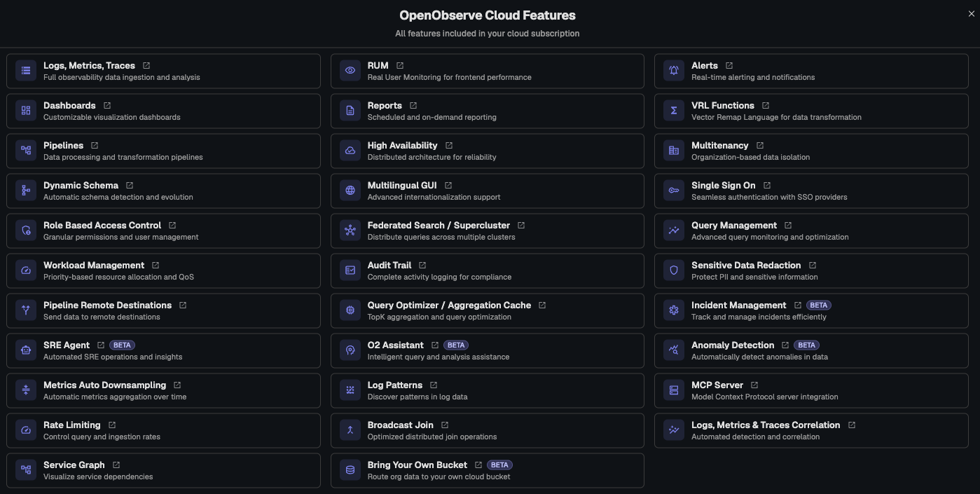
Task: Open external link beside Audit Trail
Action: click(422, 266)
